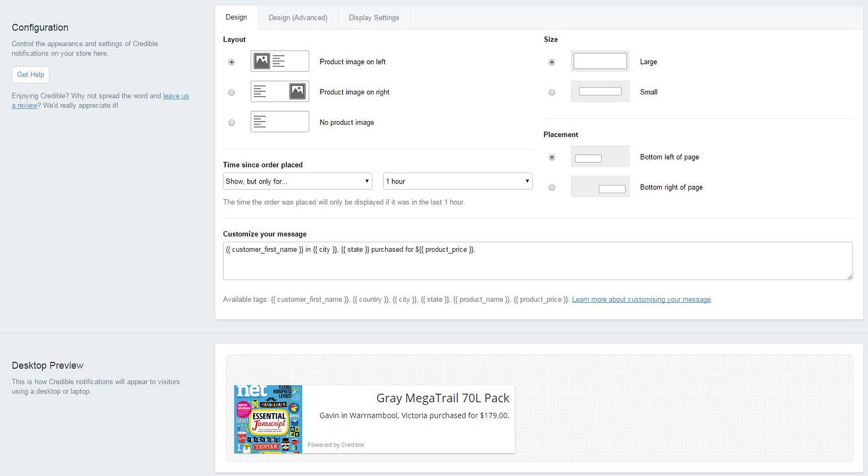The width and height of the screenshot is (868, 476).
Task: Open the Design (Advanced) tab
Action: pos(298,17)
